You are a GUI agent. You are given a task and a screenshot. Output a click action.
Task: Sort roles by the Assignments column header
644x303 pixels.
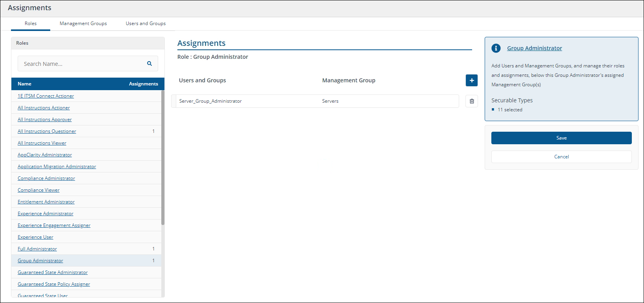(143, 84)
